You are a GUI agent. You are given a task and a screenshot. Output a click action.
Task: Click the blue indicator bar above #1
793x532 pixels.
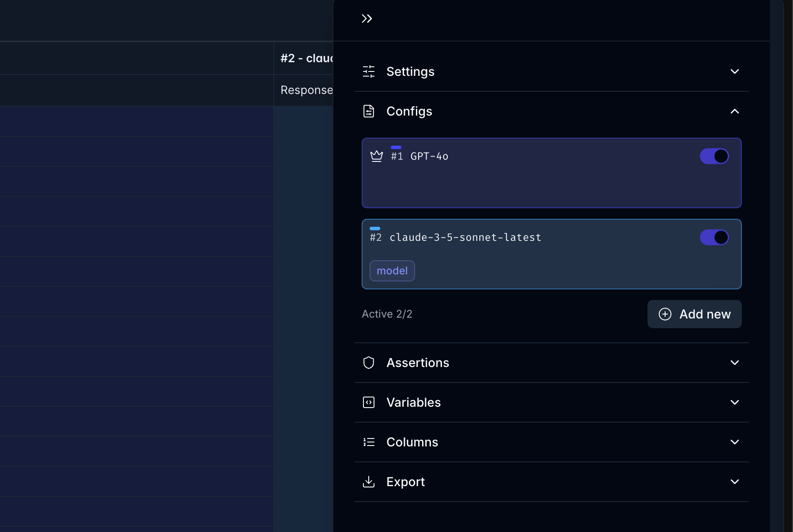click(x=396, y=147)
